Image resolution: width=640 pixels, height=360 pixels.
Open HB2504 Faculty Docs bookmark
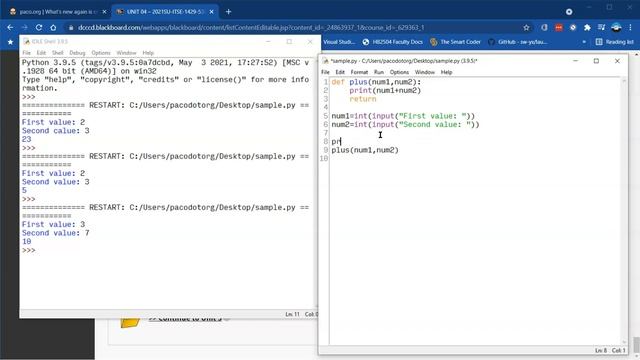pos(393,42)
